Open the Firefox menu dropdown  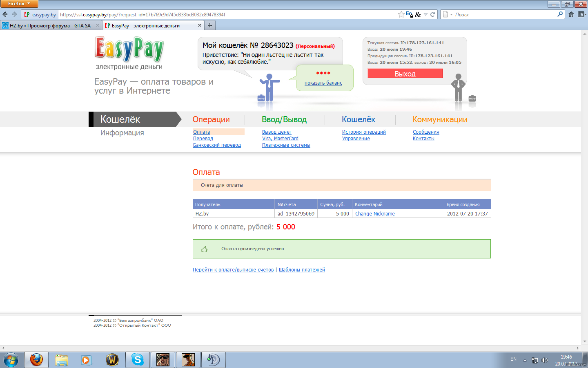pos(19,4)
